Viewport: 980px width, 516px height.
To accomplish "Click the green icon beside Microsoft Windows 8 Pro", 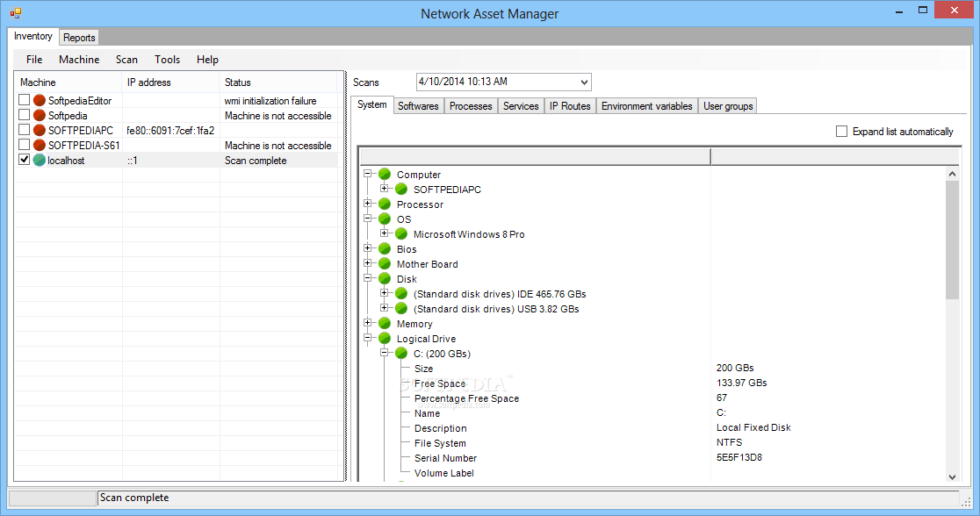I will (401, 234).
